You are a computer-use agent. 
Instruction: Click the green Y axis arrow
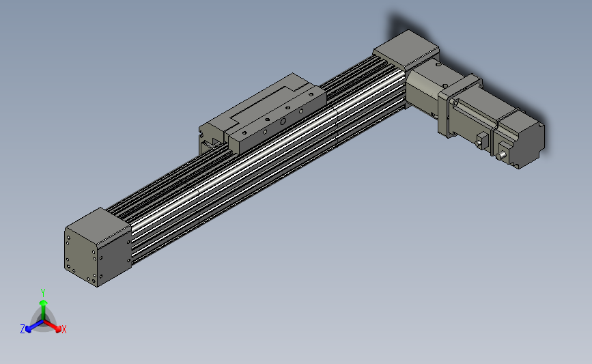(x=44, y=310)
